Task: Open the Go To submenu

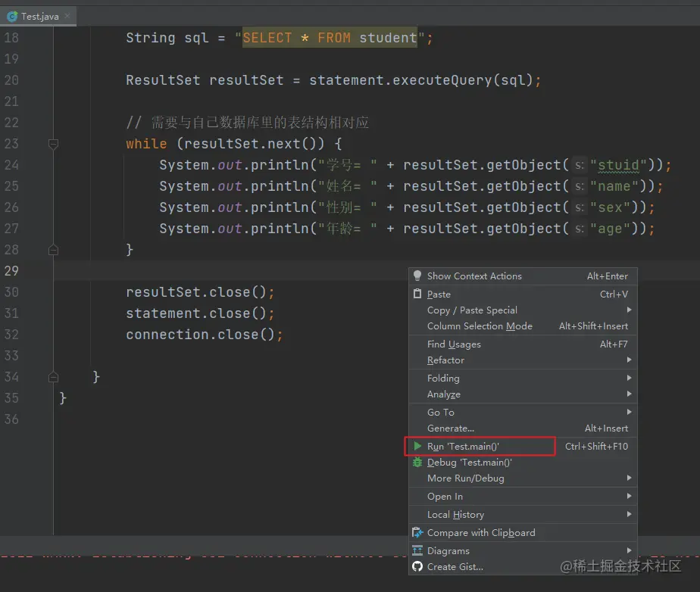Action: click(523, 413)
